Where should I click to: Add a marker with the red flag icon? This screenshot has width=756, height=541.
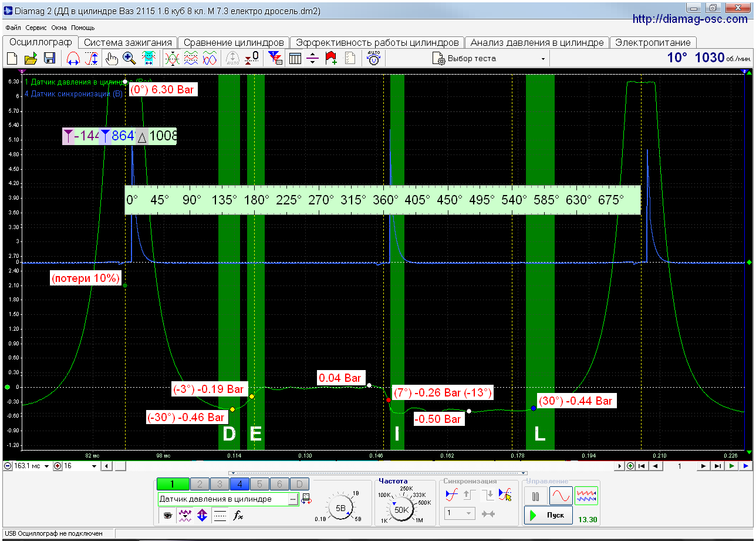[331, 58]
